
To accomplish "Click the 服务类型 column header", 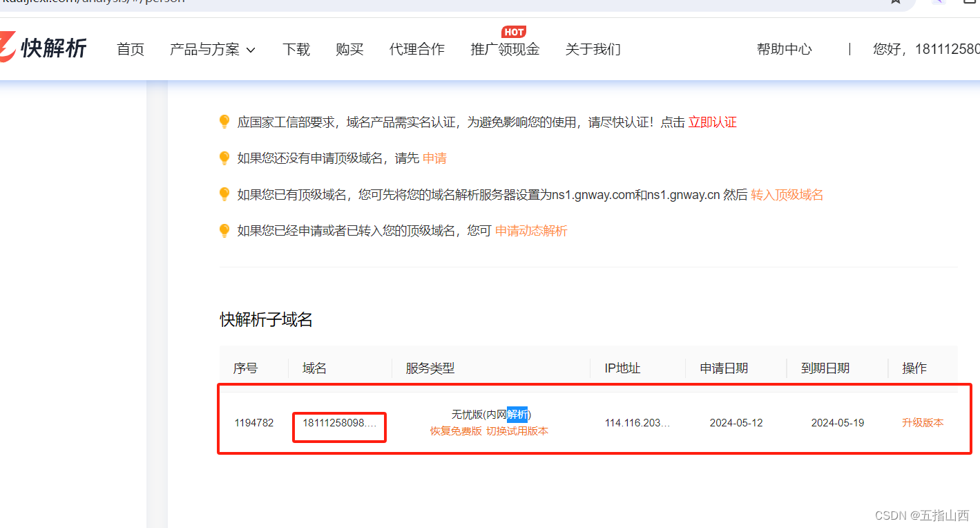I will click(x=430, y=368).
